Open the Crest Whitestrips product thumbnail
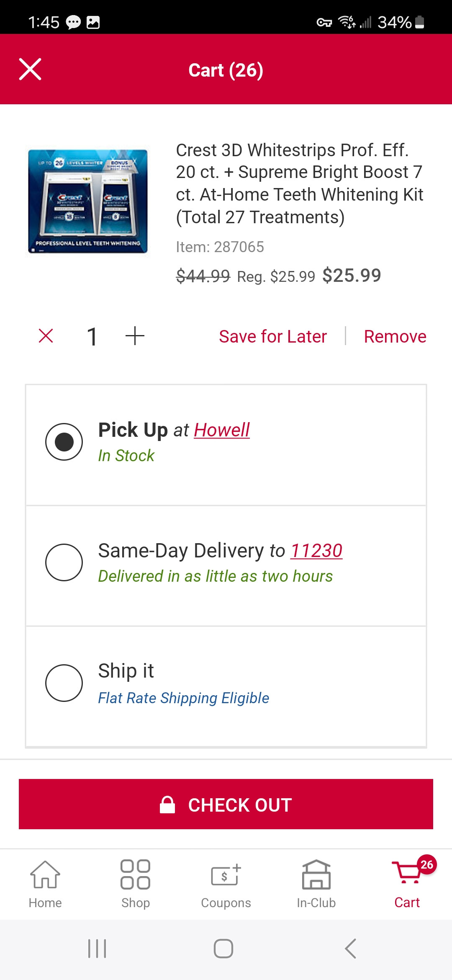Screen dimensions: 452x980 (x=88, y=201)
